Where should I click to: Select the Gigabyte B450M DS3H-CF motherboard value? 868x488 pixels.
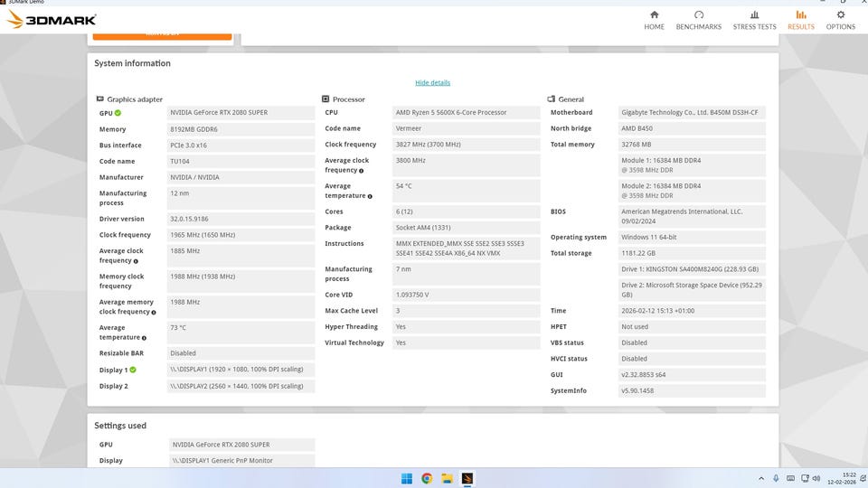pos(692,112)
